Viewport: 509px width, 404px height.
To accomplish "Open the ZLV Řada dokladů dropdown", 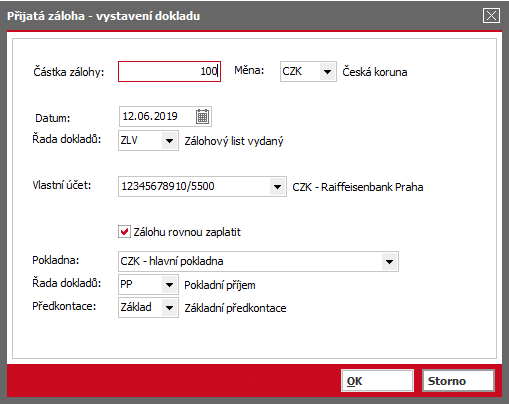I will (169, 141).
